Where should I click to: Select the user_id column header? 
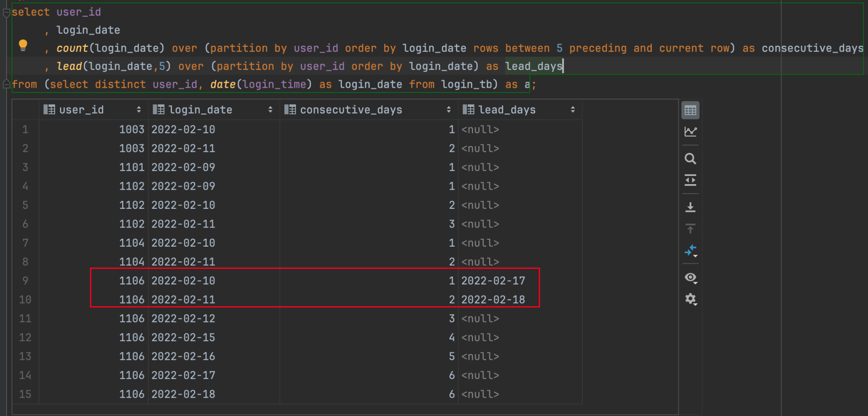tap(94, 110)
